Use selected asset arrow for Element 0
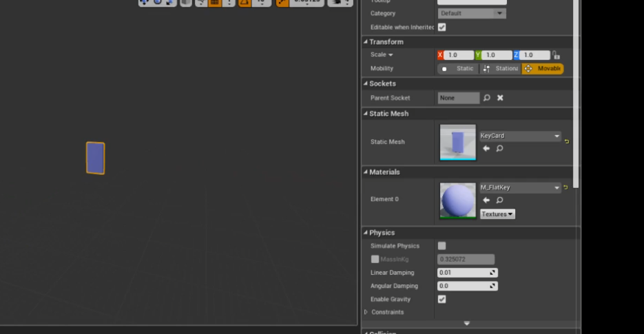 pyautogui.click(x=486, y=200)
